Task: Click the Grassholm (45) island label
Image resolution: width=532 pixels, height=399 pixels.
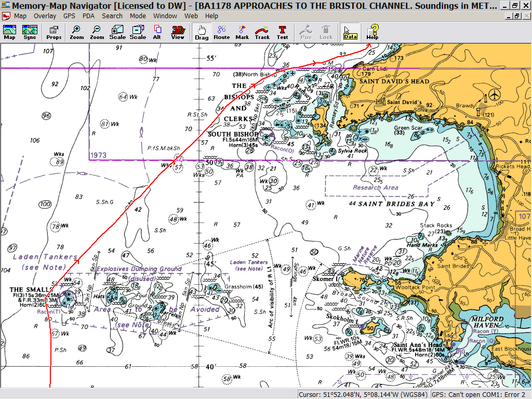Action: tap(244, 287)
